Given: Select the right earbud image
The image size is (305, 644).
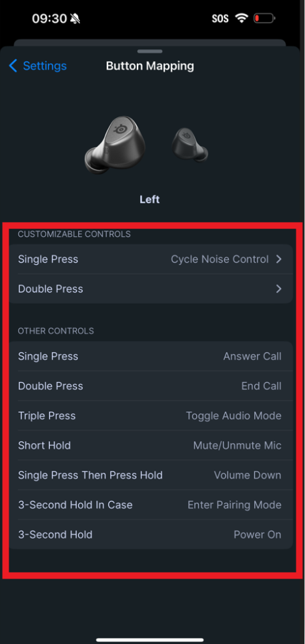Looking at the screenshot, I should [190, 144].
